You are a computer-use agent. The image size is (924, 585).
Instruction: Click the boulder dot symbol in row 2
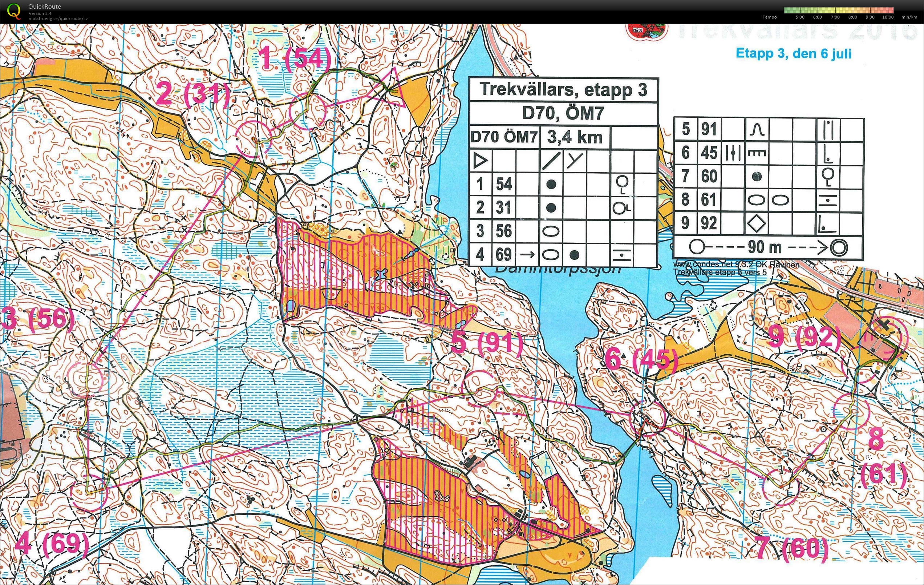(551, 208)
